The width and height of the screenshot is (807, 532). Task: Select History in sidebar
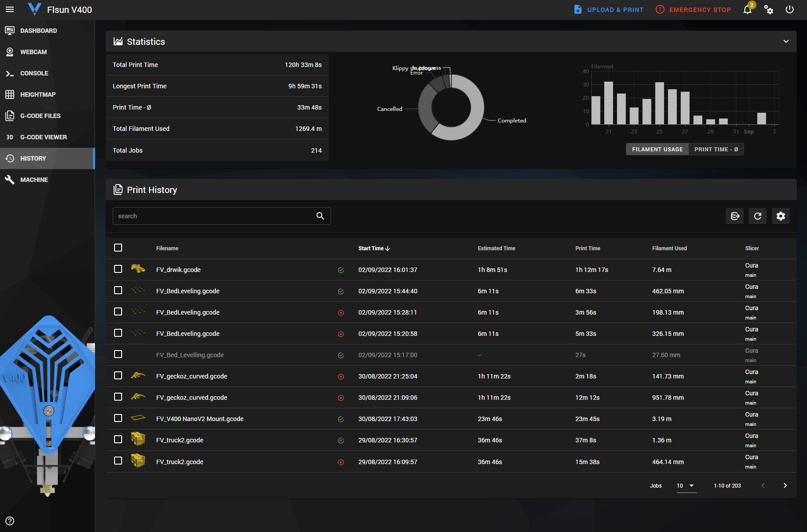[47, 158]
